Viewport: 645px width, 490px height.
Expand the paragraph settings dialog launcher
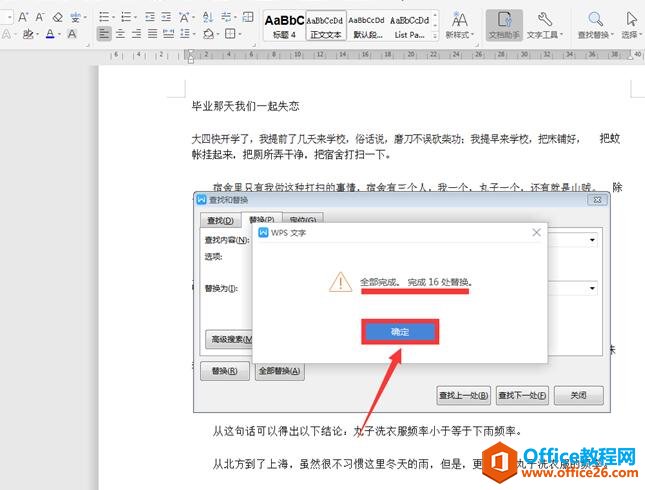pos(254,44)
